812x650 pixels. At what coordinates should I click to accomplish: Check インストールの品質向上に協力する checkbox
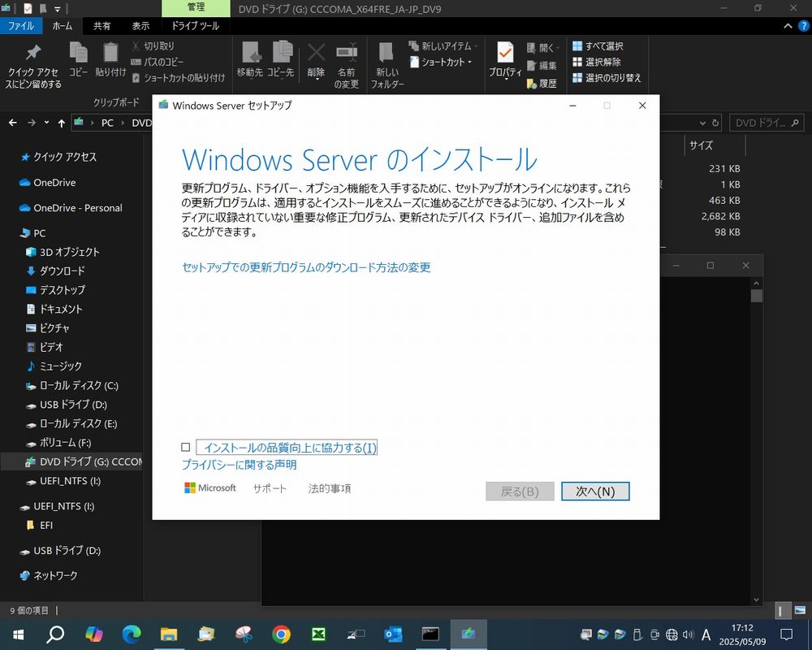pyautogui.click(x=186, y=448)
